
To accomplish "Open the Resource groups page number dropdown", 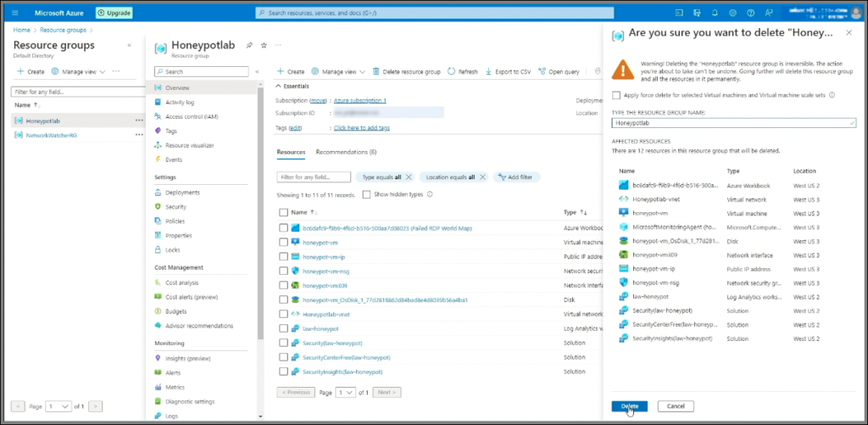I will (58, 406).
